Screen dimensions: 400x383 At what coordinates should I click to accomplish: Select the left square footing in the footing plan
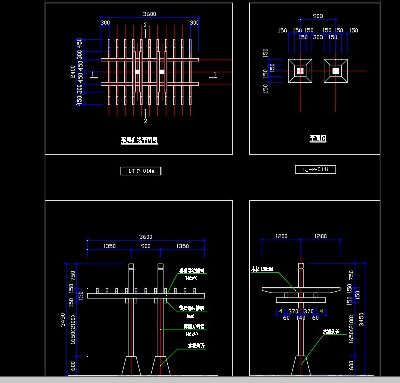point(300,71)
